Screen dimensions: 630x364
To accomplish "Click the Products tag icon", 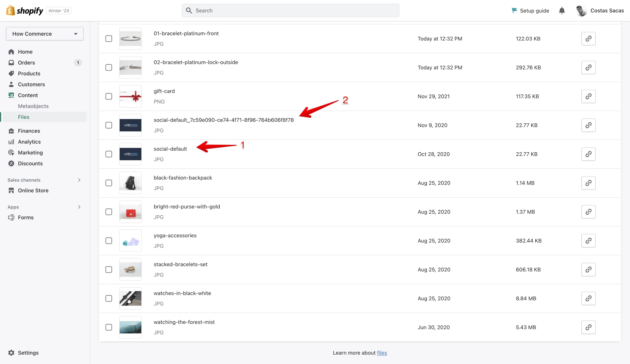I will point(11,73).
